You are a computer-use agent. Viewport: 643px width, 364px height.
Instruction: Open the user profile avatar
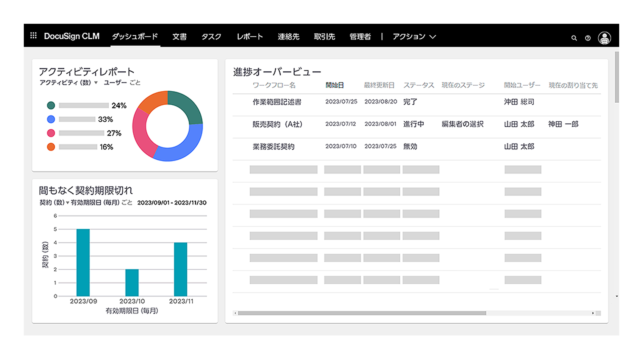point(604,38)
